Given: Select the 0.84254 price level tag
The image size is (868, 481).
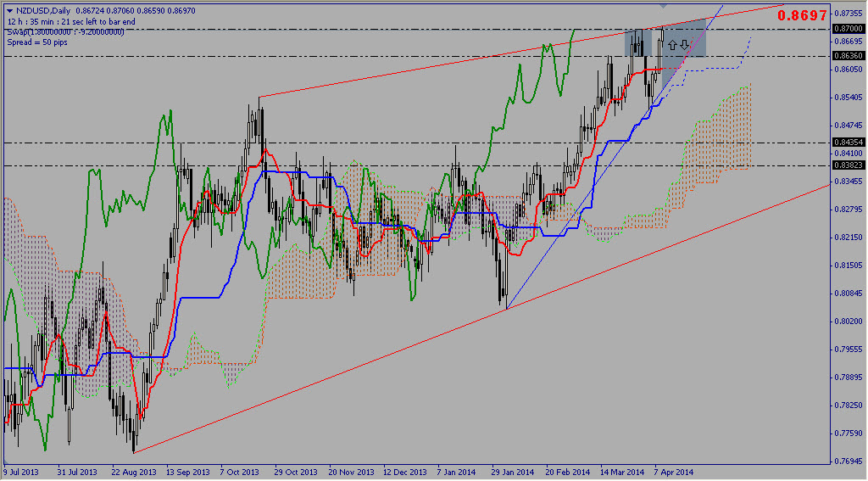Looking at the screenshot, I should pos(848,143).
